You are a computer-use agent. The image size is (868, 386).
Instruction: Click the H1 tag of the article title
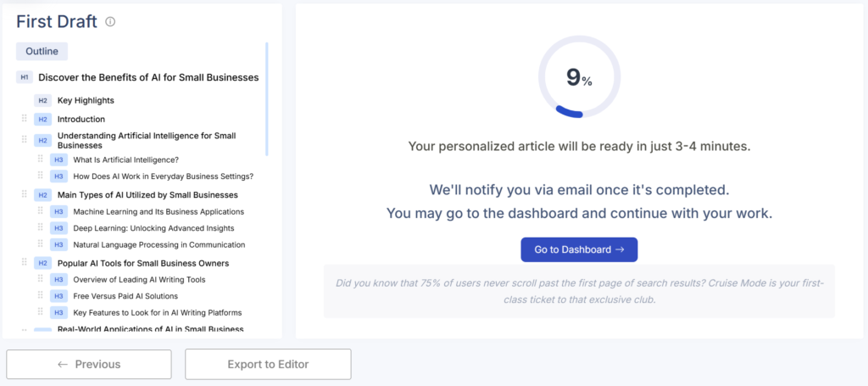point(25,78)
